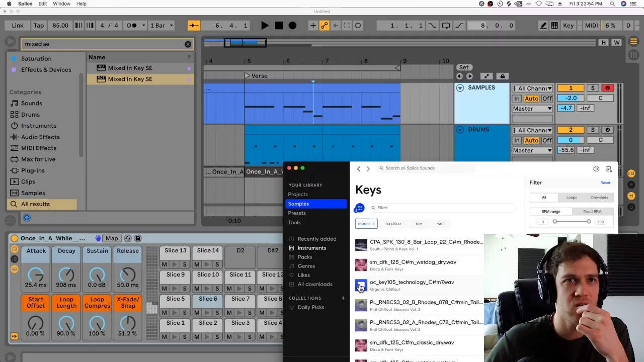Solo the DRUMS track
The image size is (644, 362).
pos(593,130)
